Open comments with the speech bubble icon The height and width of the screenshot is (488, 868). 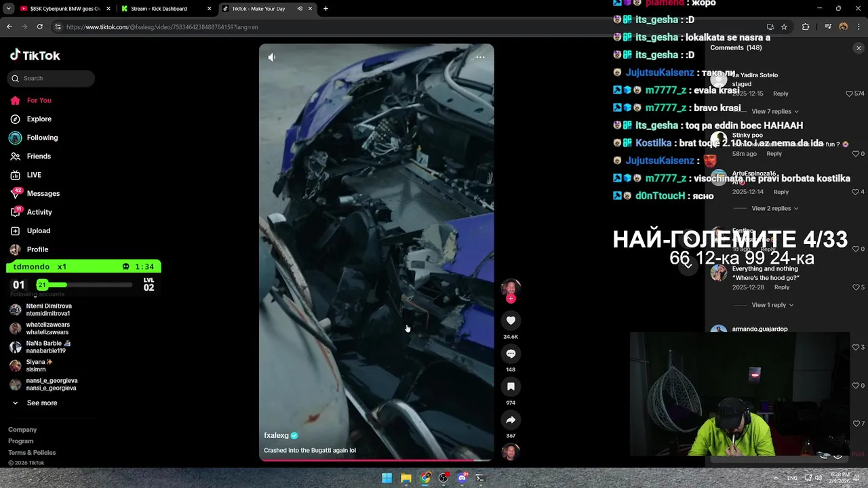[x=511, y=353]
